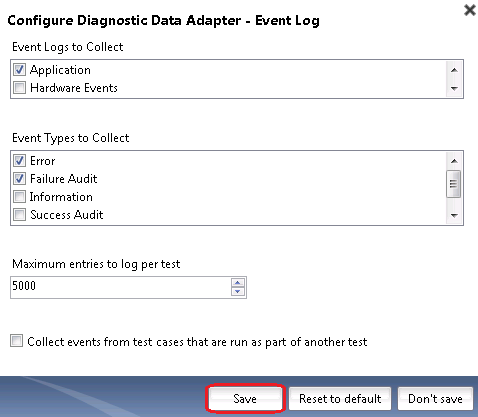Click down arrow in Event Logs list scrollbar

(x=454, y=88)
